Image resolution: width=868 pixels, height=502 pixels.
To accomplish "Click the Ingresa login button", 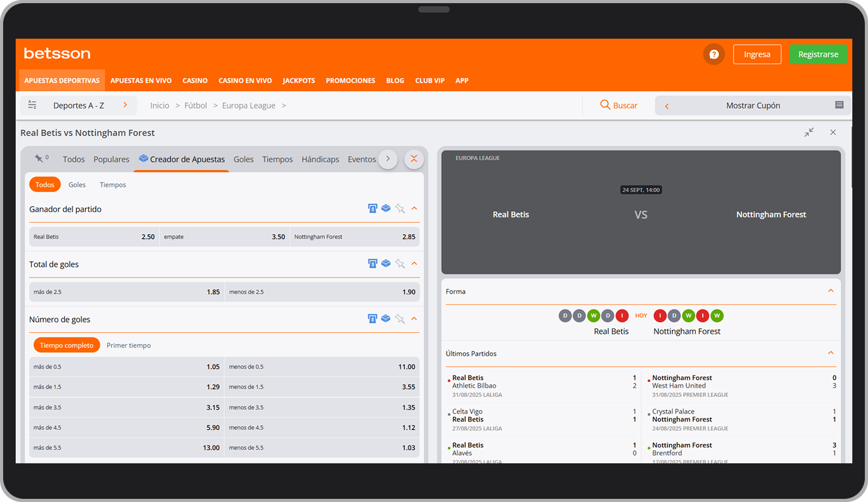I will (x=757, y=54).
